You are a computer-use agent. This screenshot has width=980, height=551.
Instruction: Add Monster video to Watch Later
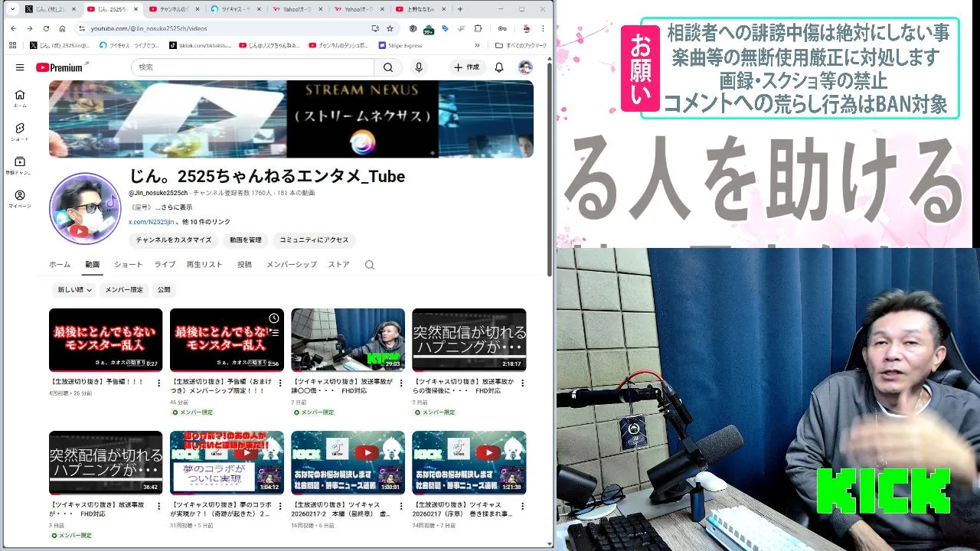[274, 318]
